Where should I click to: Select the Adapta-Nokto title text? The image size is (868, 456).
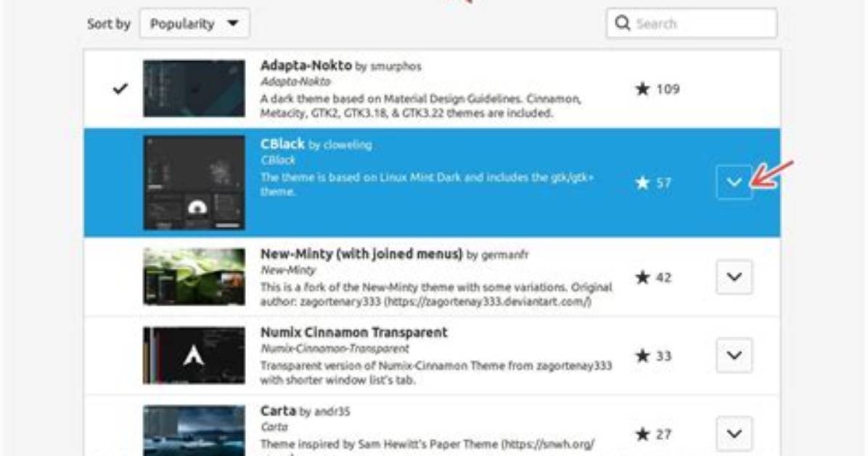coord(306,65)
